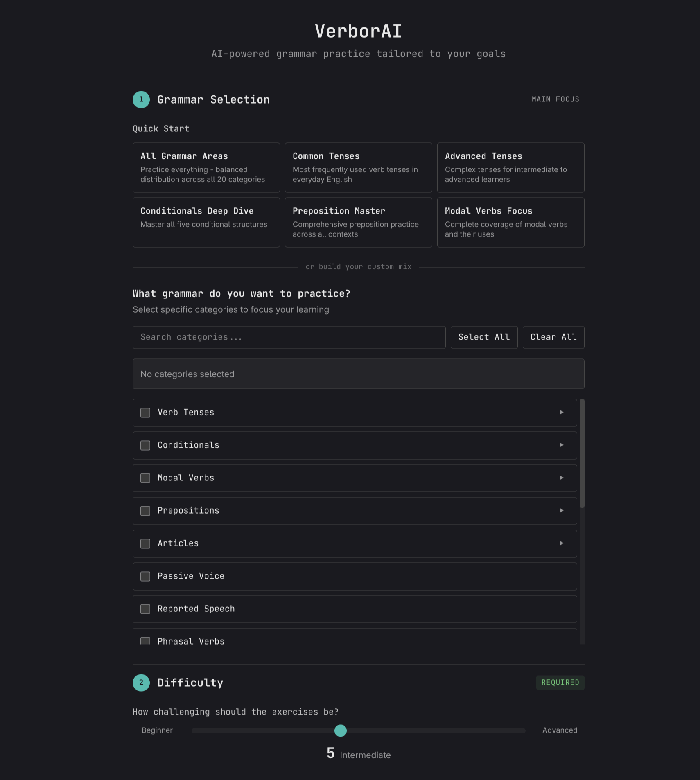Click Select All categories

[484, 337]
